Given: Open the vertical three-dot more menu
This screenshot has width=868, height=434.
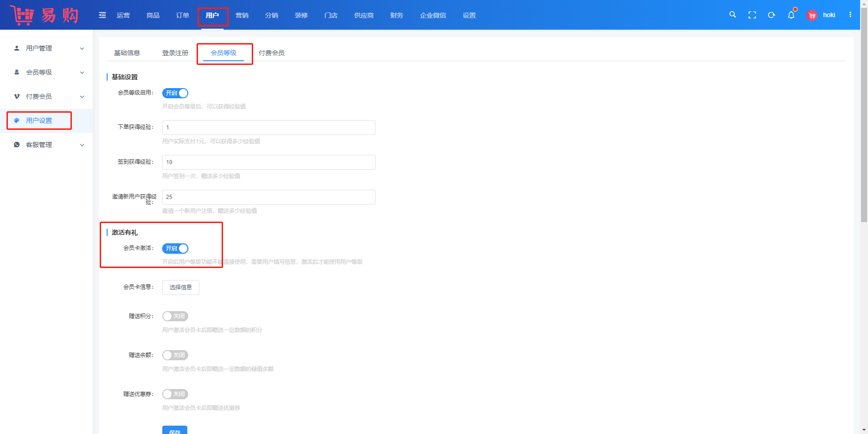Looking at the screenshot, I should pyautogui.click(x=850, y=15).
